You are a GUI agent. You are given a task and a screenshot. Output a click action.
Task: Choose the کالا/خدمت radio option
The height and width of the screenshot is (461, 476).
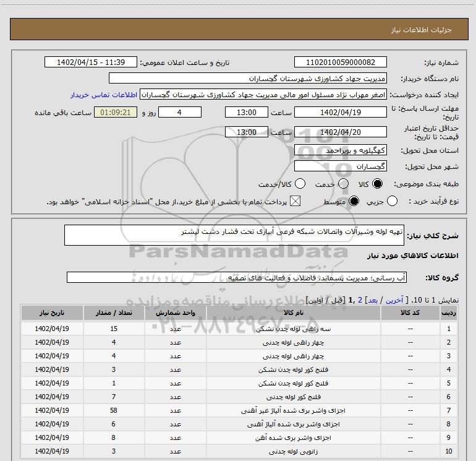click(x=300, y=184)
